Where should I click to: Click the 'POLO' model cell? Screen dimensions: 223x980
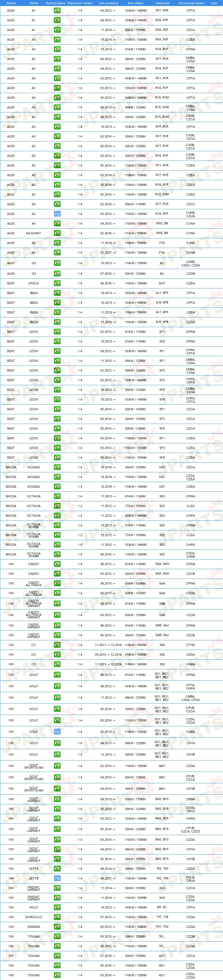(x=34, y=907)
